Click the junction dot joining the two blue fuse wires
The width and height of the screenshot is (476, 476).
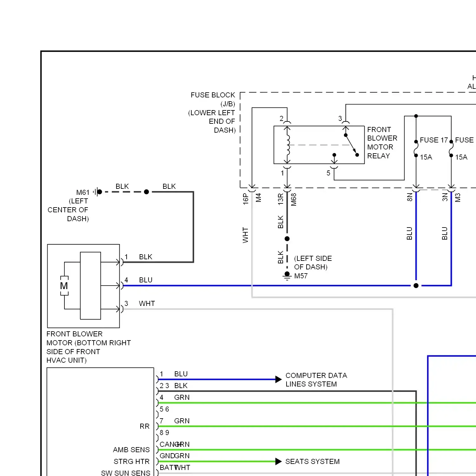point(416,286)
